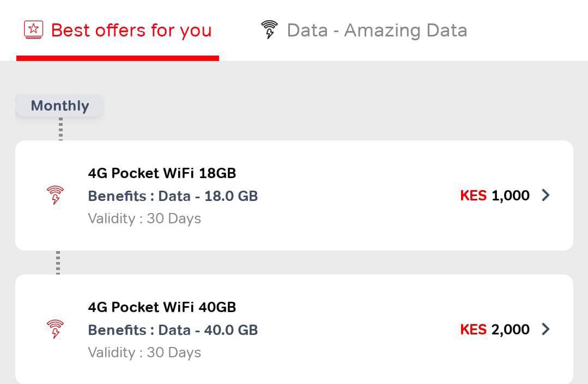
Task: Click Benefits : Data - 18.0 GB text
Action: click(x=173, y=196)
